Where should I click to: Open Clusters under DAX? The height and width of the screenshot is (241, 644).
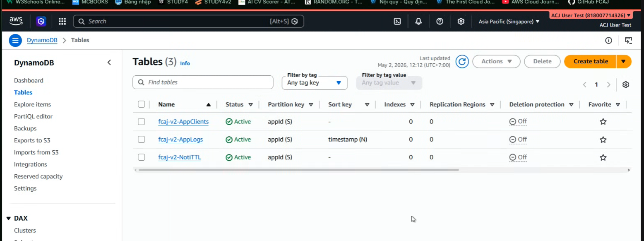pyautogui.click(x=25, y=231)
